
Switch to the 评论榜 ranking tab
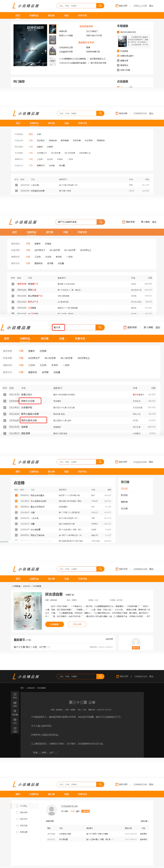pos(124,508)
